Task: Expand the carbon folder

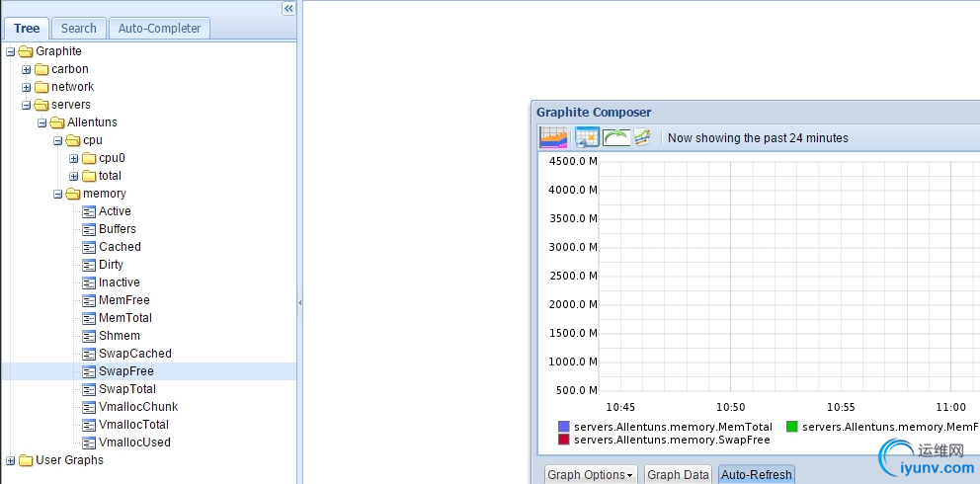Action: click(26, 69)
